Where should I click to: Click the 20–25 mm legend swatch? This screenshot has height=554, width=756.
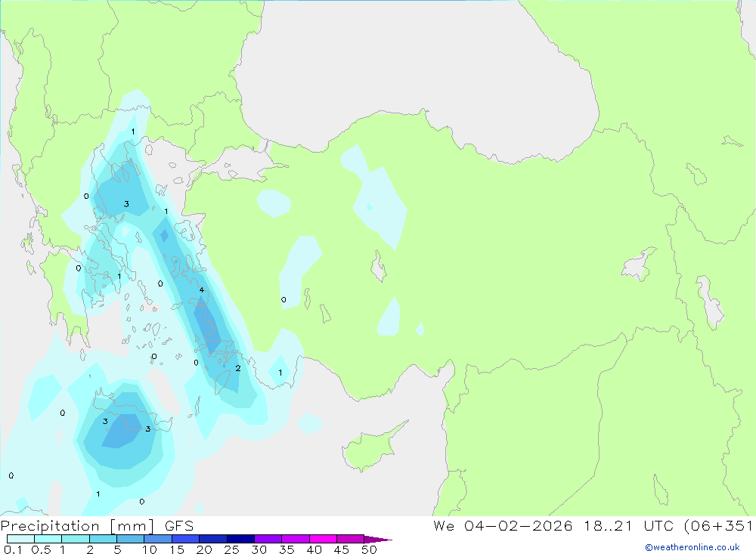coord(213,539)
